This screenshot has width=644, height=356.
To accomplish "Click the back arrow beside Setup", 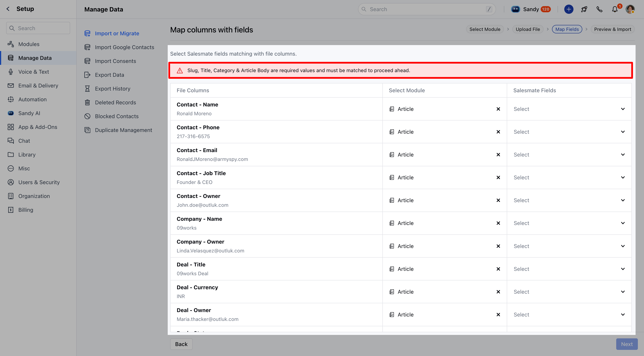I will [8, 9].
